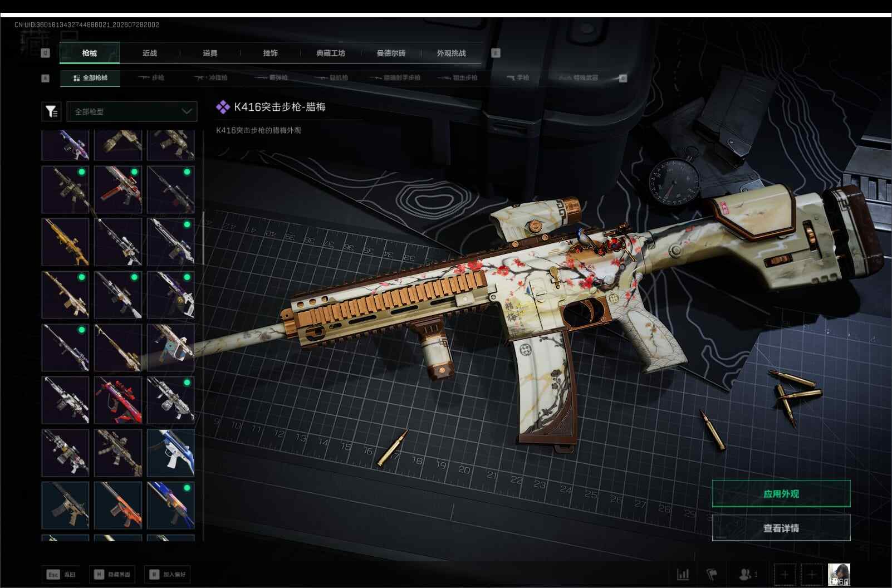892x588 pixels.
Task: Click the K416突击步枪-腊梅 skin title
Action: [x=280, y=107]
